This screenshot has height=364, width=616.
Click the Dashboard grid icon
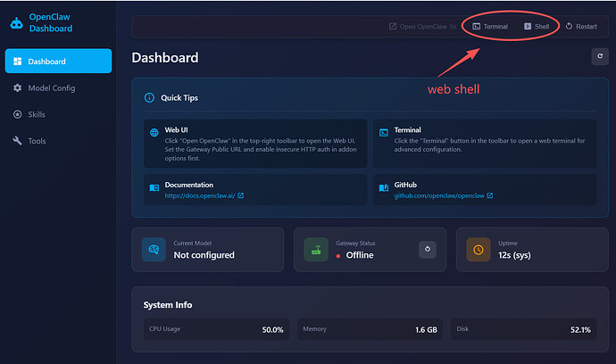[x=17, y=62]
